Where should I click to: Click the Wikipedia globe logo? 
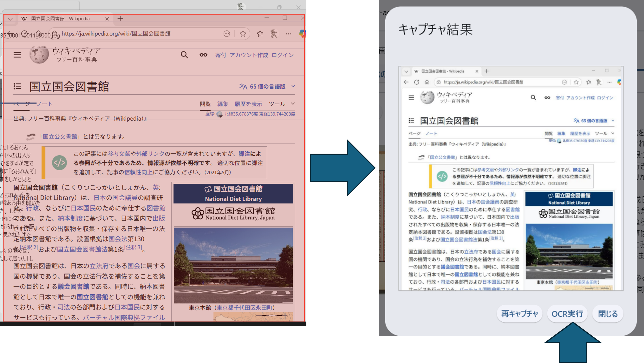click(x=39, y=54)
